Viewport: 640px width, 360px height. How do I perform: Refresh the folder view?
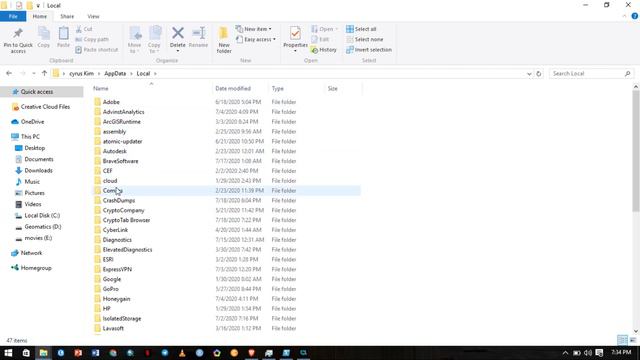tap(539, 74)
